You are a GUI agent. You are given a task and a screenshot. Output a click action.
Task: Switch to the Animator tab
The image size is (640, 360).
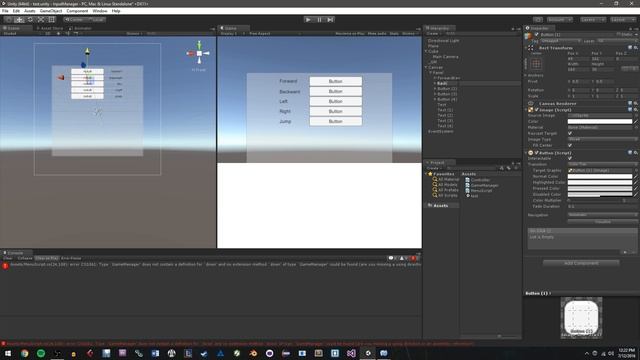[x=81, y=28]
